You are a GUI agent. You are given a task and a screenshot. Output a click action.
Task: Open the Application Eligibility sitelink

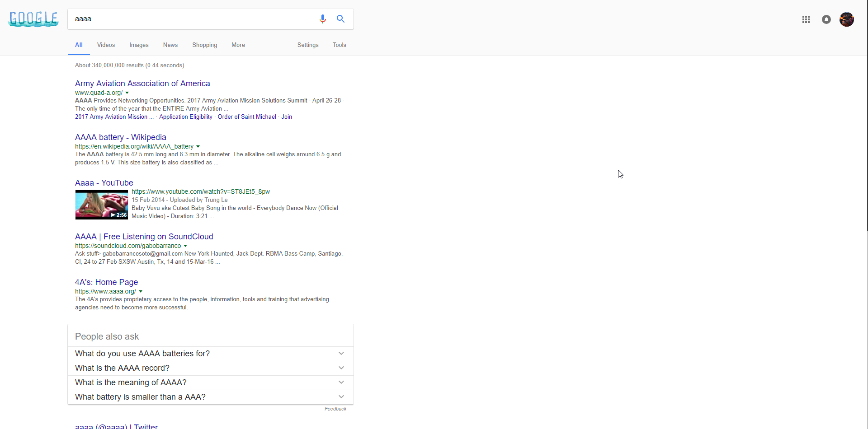click(x=186, y=117)
